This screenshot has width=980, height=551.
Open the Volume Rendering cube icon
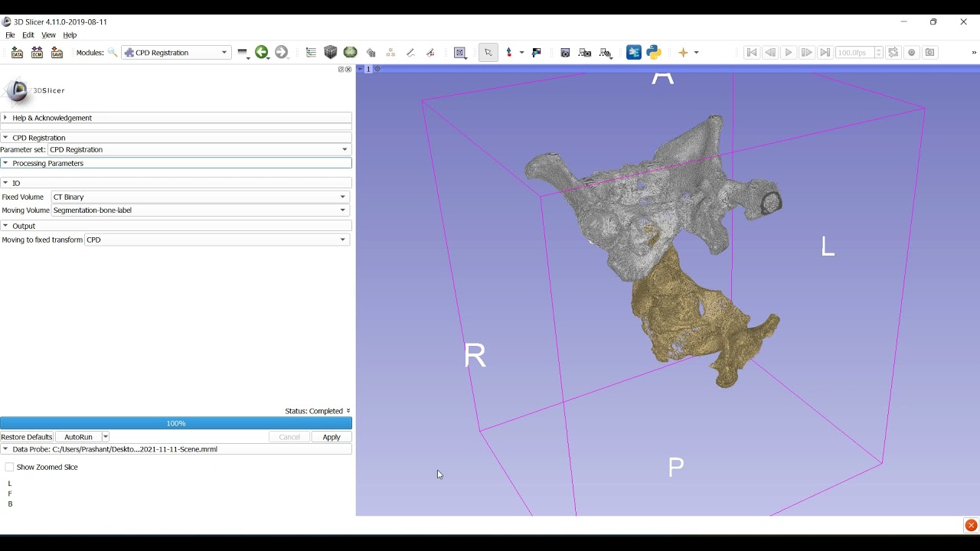coord(331,53)
